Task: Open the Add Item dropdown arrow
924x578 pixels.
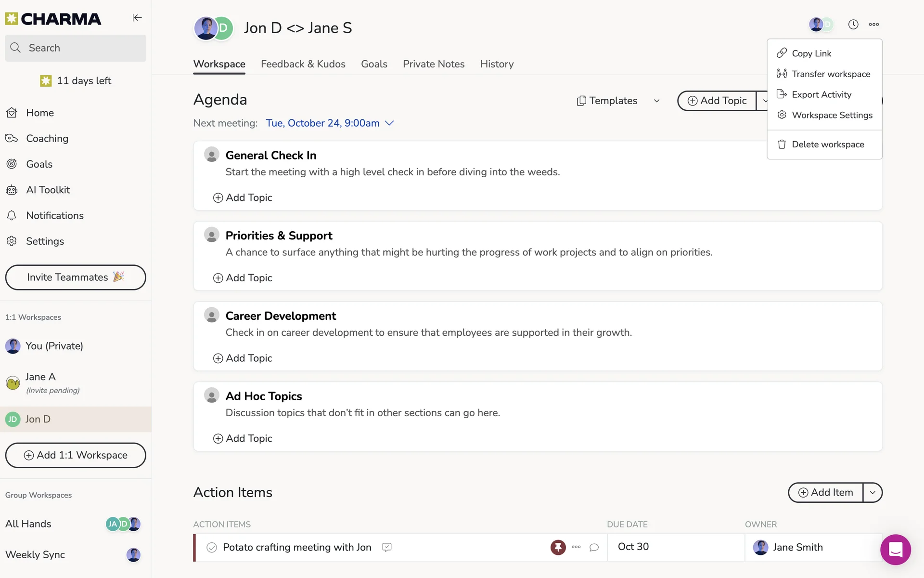Action: tap(873, 492)
